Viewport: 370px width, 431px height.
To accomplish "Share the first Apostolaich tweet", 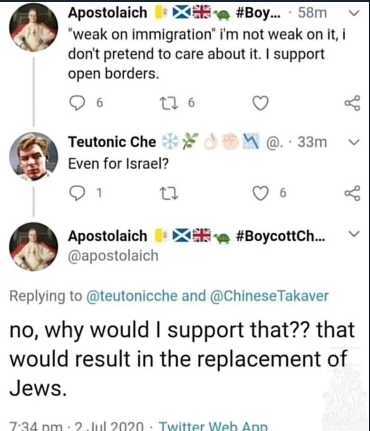I will point(353,103).
